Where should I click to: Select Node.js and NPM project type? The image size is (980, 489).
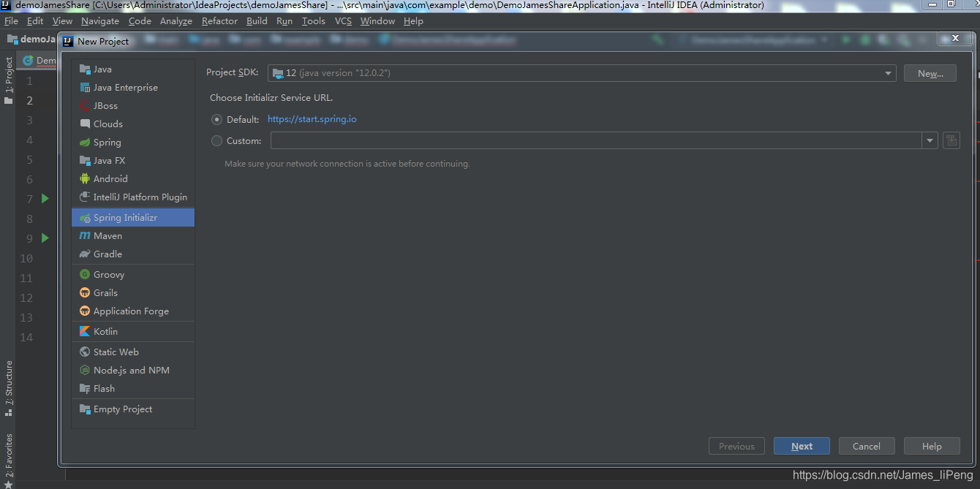click(133, 371)
